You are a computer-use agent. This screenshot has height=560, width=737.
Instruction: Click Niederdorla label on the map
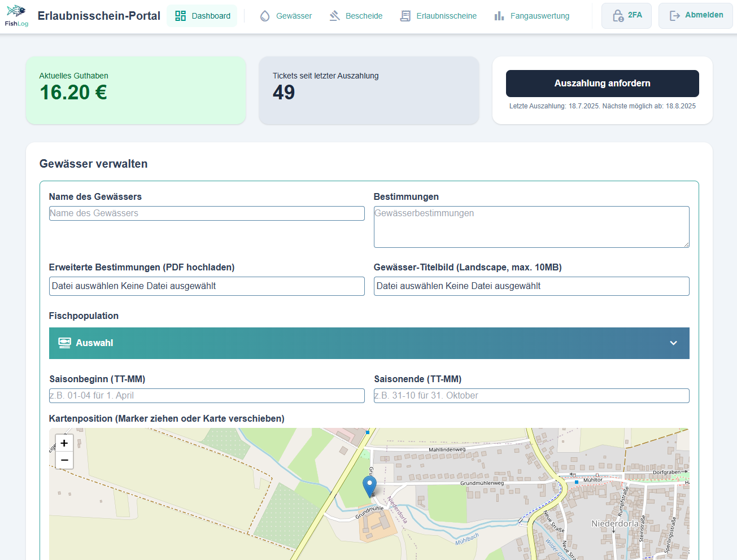[615, 524]
